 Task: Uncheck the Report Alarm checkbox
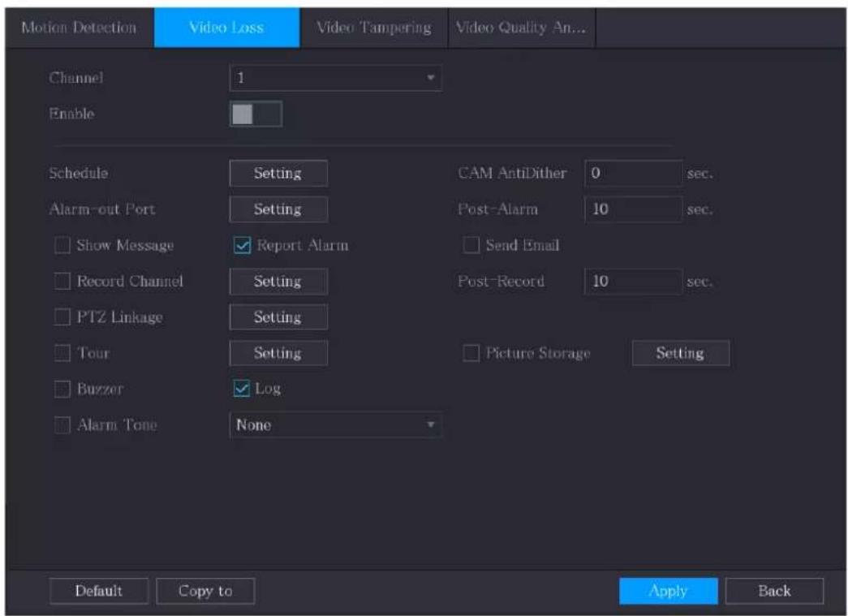242,246
